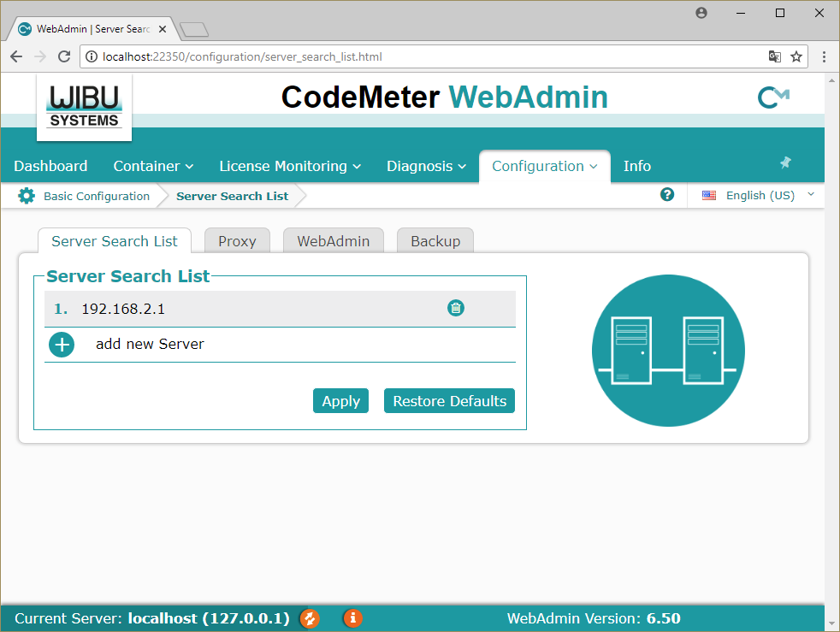Viewport: 840px width, 632px height.
Task: Expand the Container menu
Action: 153,166
